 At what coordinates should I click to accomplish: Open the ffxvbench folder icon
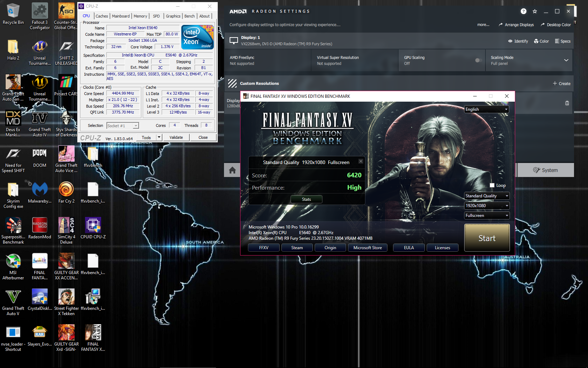pyautogui.click(x=93, y=157)
